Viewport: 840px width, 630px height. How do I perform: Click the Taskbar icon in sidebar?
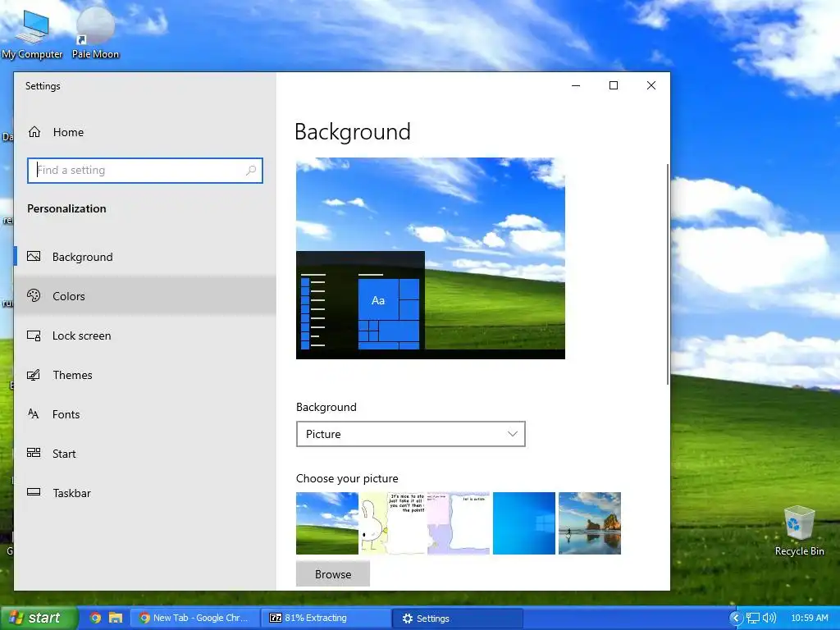[34, 492]
